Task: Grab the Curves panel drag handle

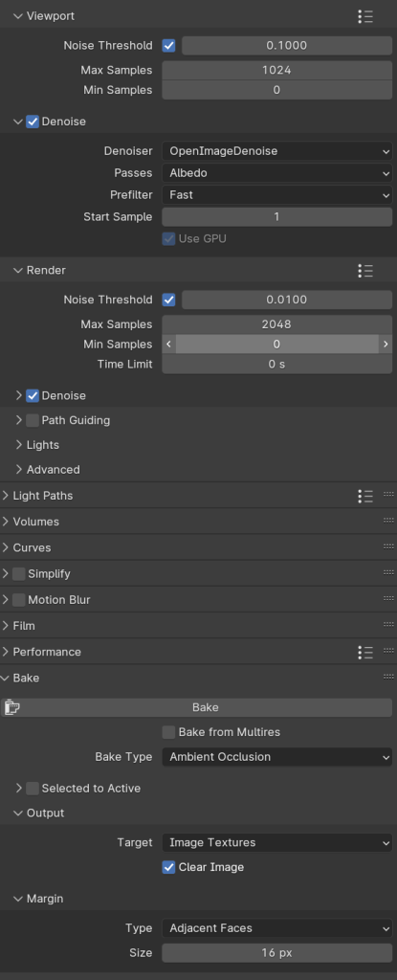Action: [x=388, y=546]
